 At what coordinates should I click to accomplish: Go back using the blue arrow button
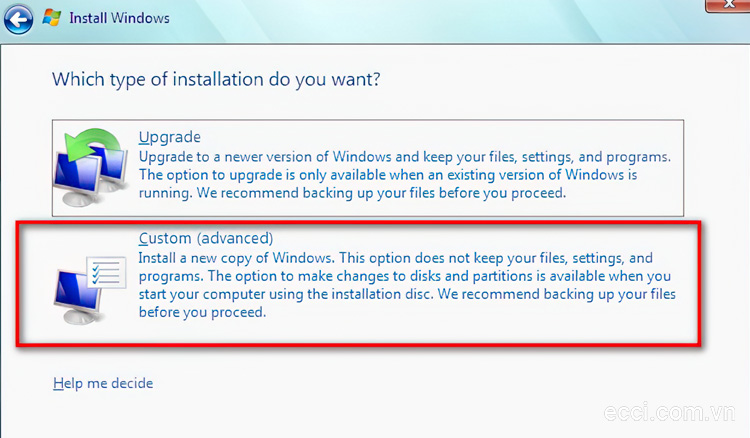point(18,20)
